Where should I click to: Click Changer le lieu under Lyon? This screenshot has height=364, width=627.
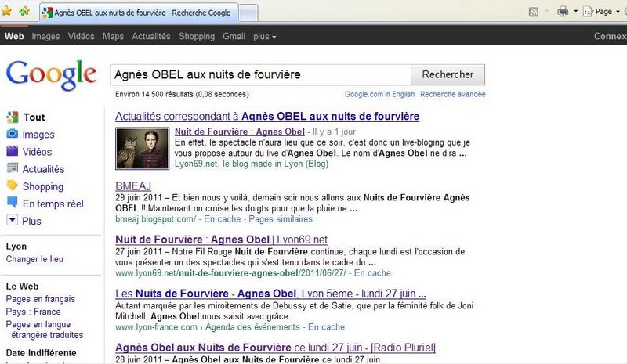point(34,259)
